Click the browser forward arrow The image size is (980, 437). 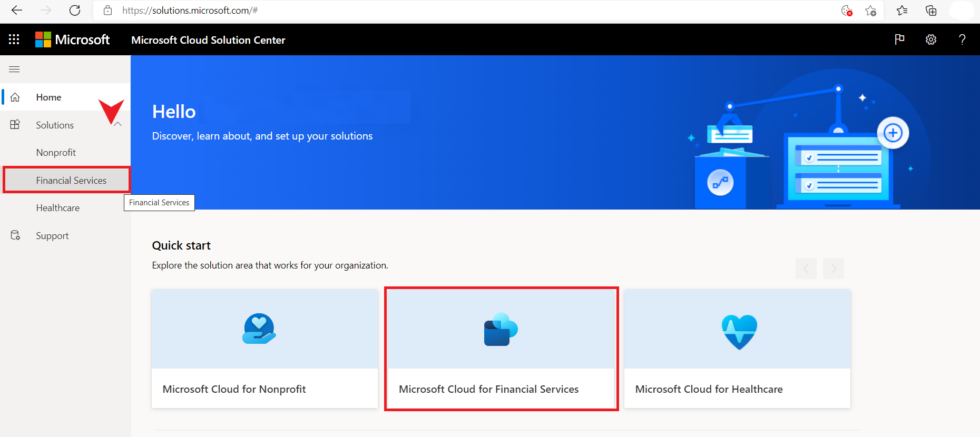pos(46,10)
